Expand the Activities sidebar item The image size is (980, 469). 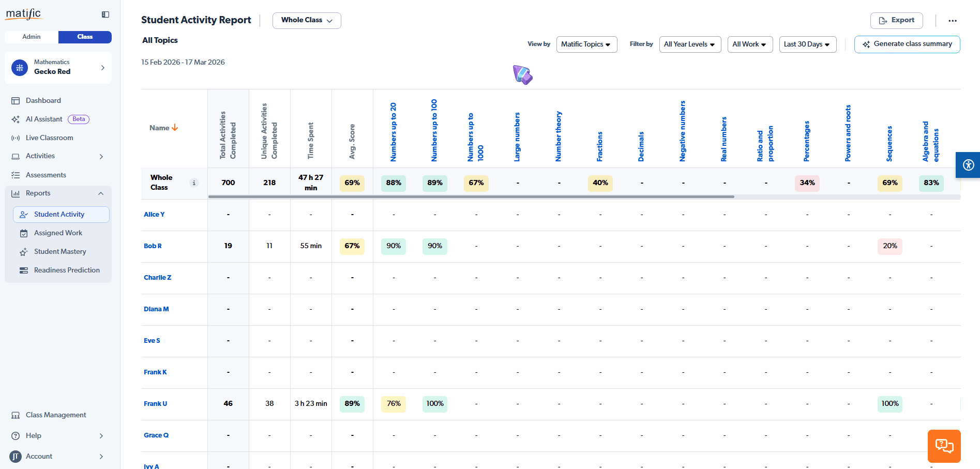coord(101,156)
